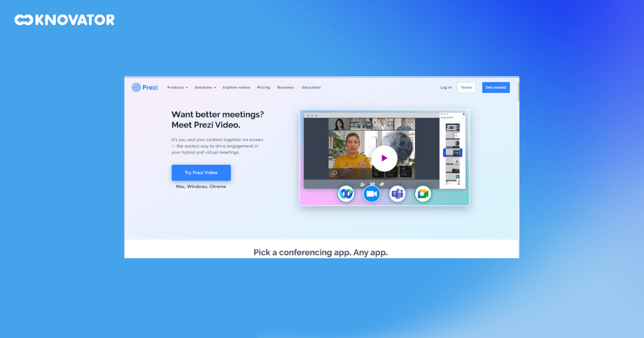Click the Knovator logo

tap(64, 19)
